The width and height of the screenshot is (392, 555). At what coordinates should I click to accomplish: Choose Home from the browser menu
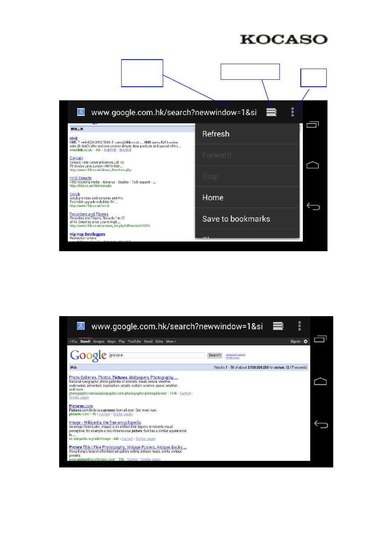(x=247, y=198)
